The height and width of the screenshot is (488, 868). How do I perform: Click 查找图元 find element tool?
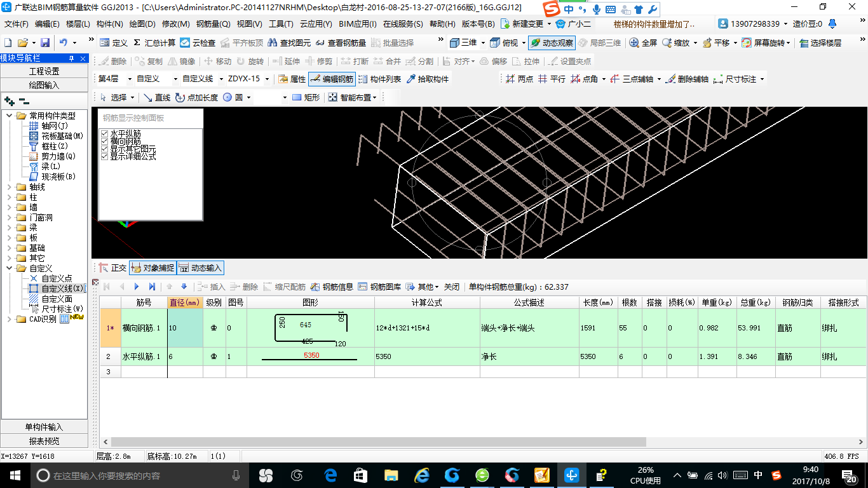pos(289,43)
